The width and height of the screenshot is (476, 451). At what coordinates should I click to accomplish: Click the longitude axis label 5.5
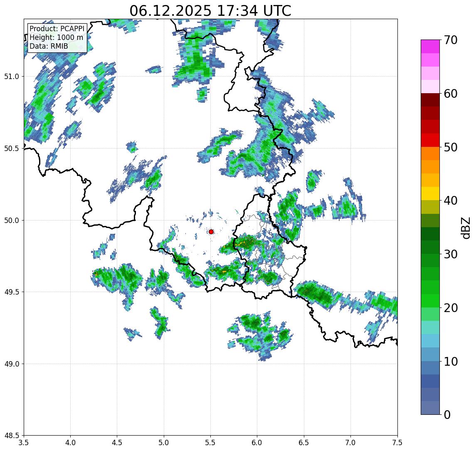(211, 443)
